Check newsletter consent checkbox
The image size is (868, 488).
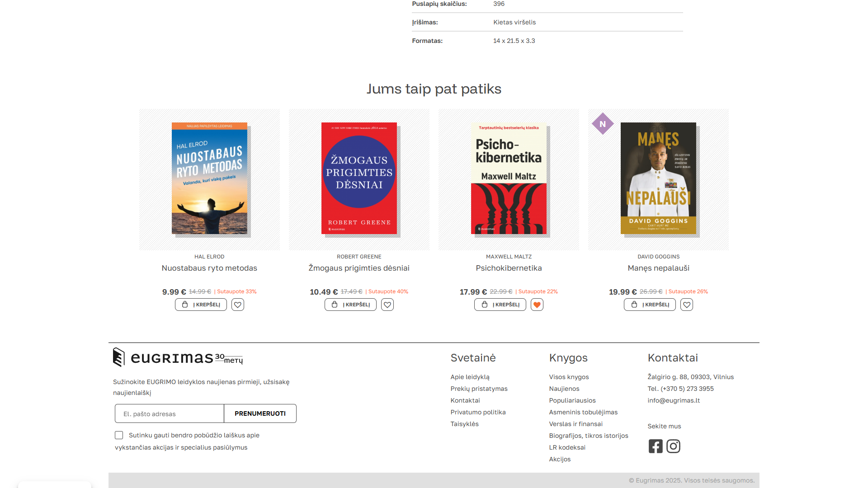[119, 435]
